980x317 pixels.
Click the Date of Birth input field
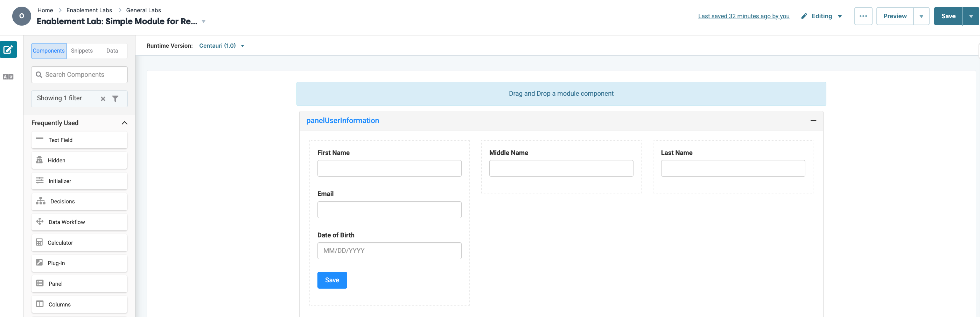coord(389,250)
